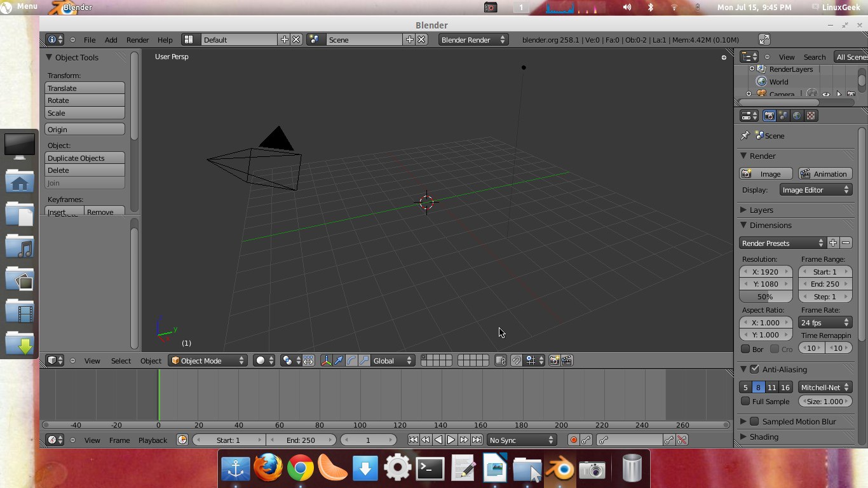Viewport: 868px width, 488px height.
Task: Expand the Layers panel
Action: pyautogui.click(x=761, y=210)
